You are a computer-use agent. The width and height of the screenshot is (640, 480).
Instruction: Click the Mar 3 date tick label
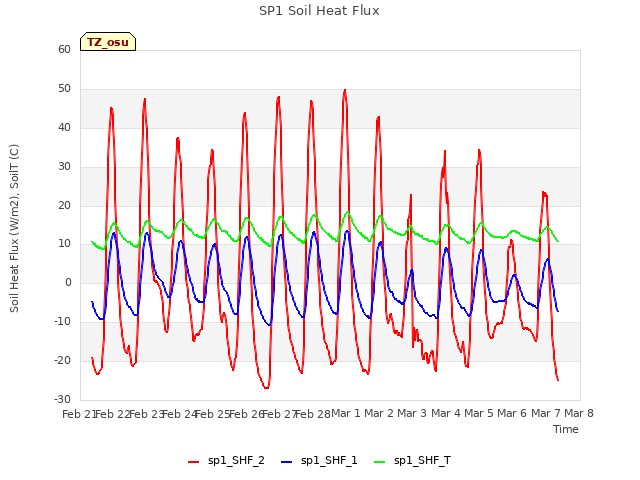(412, 413)
